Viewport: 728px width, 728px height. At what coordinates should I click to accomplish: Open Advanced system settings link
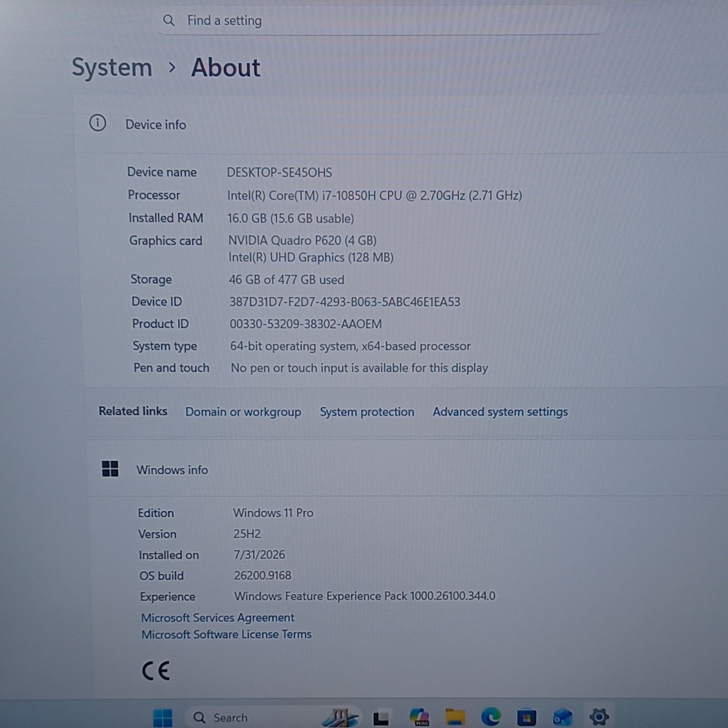point(500,412)
